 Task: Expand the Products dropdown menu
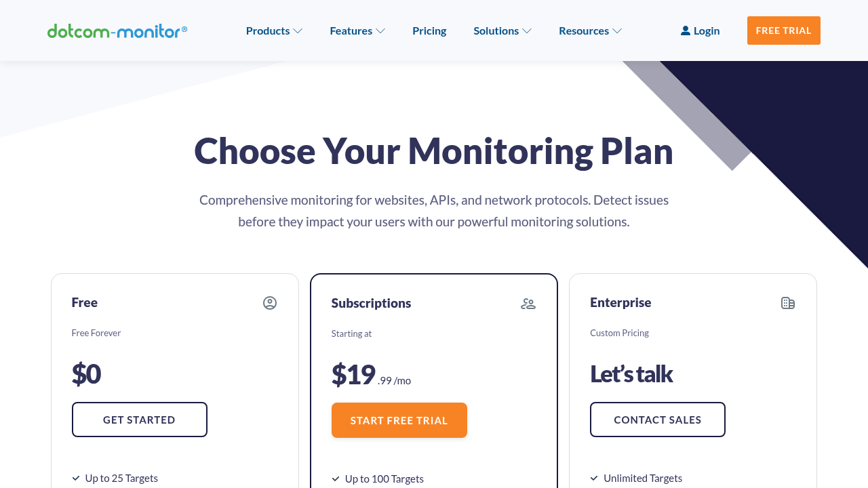[x=274, y=30]
